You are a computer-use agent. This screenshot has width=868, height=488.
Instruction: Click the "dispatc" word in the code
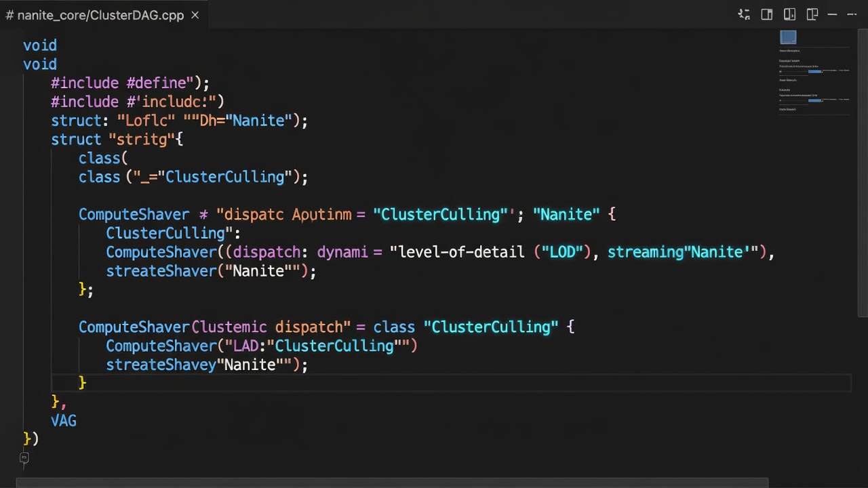tap(254, 215)
